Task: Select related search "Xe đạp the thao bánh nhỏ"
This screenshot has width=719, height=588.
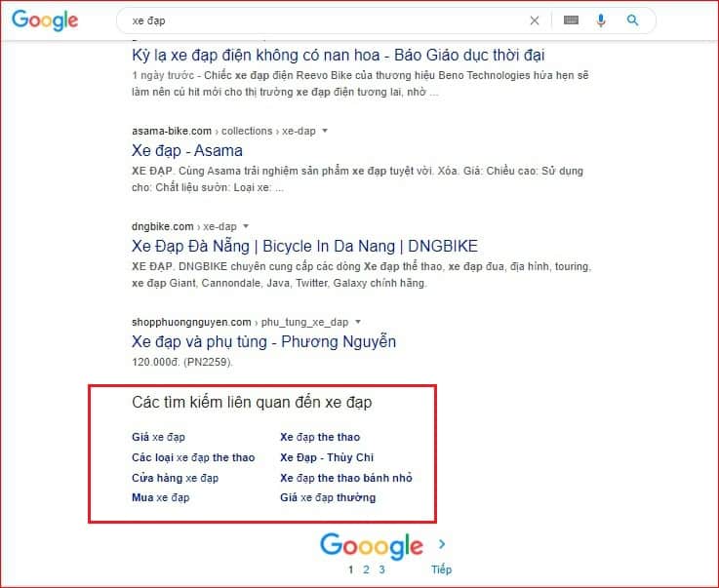Action: tap(345, 478)
